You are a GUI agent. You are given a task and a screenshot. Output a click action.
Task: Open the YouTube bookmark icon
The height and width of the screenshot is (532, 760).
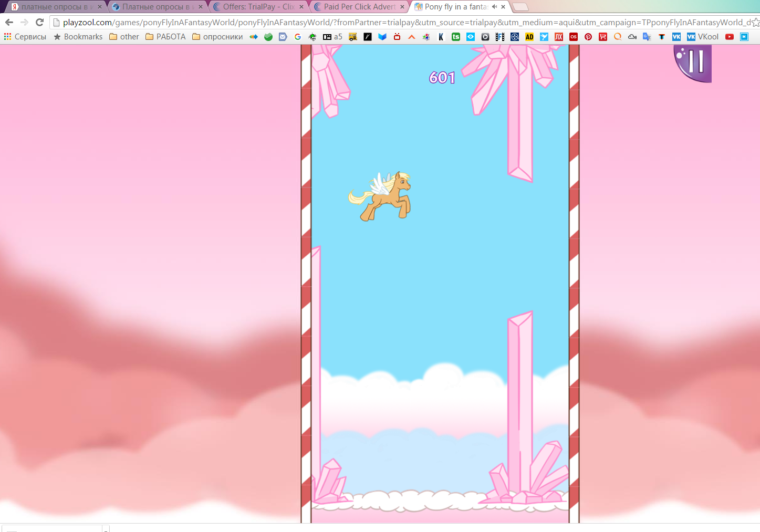click(730, 37)
